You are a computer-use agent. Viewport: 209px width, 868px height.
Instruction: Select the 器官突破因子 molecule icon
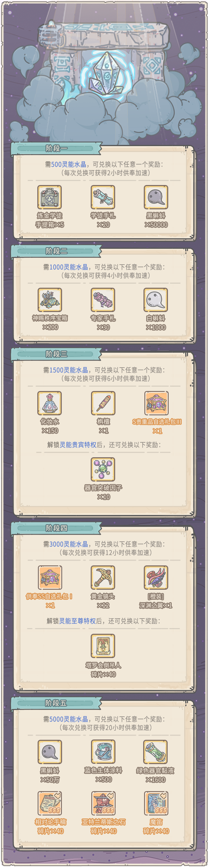(x=103, y=469)
